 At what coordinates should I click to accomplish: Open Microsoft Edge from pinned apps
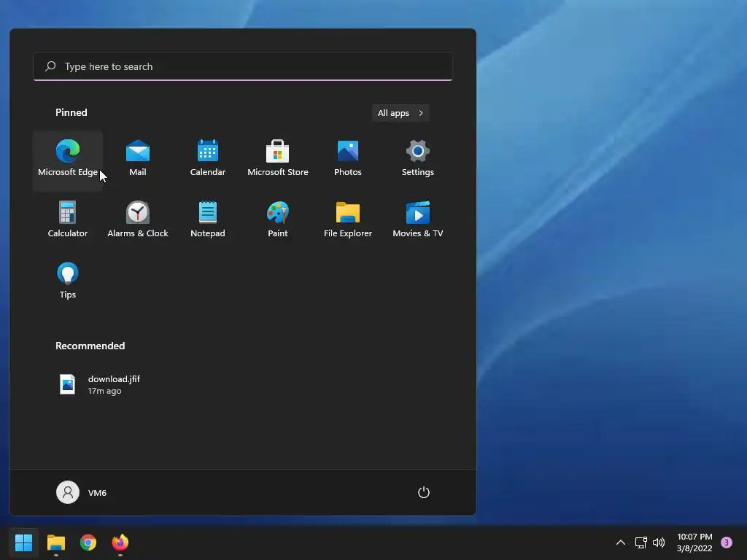pyautogui.click(x=68, y=161)
